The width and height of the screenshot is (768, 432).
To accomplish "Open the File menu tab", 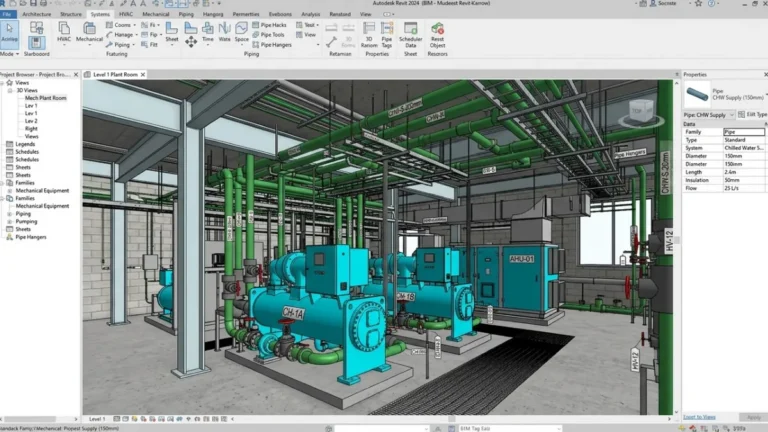I will tap(7, 14).
